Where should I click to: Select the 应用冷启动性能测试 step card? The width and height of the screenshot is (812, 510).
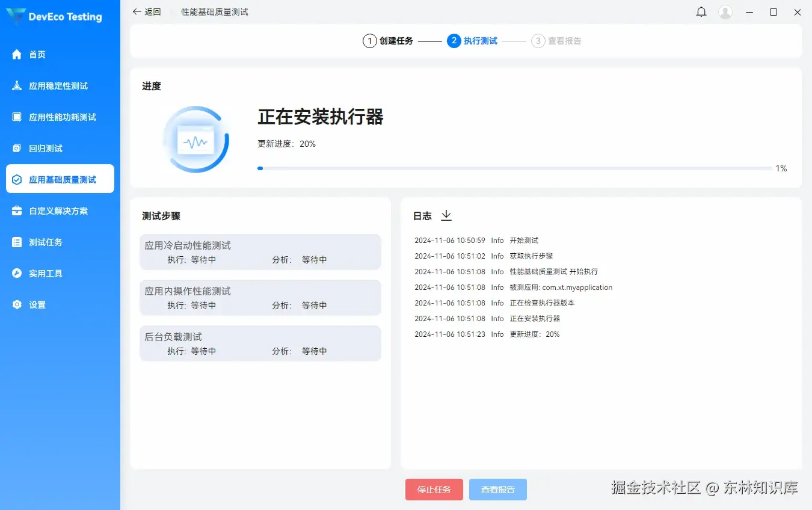coord(260,252)
